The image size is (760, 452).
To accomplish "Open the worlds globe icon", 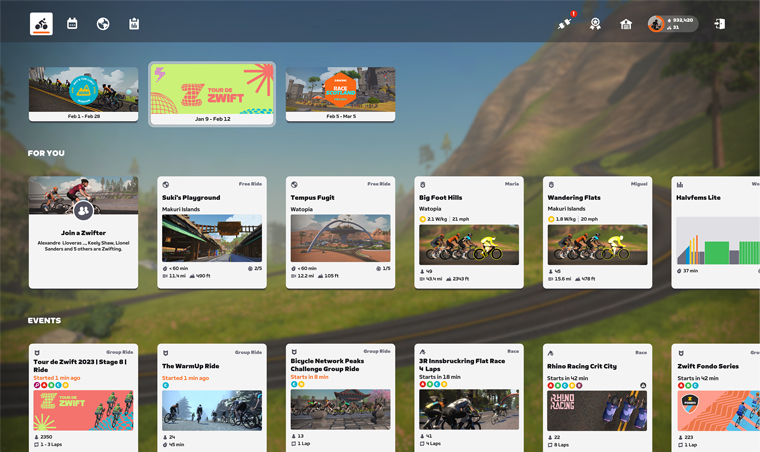I will 103,24.
